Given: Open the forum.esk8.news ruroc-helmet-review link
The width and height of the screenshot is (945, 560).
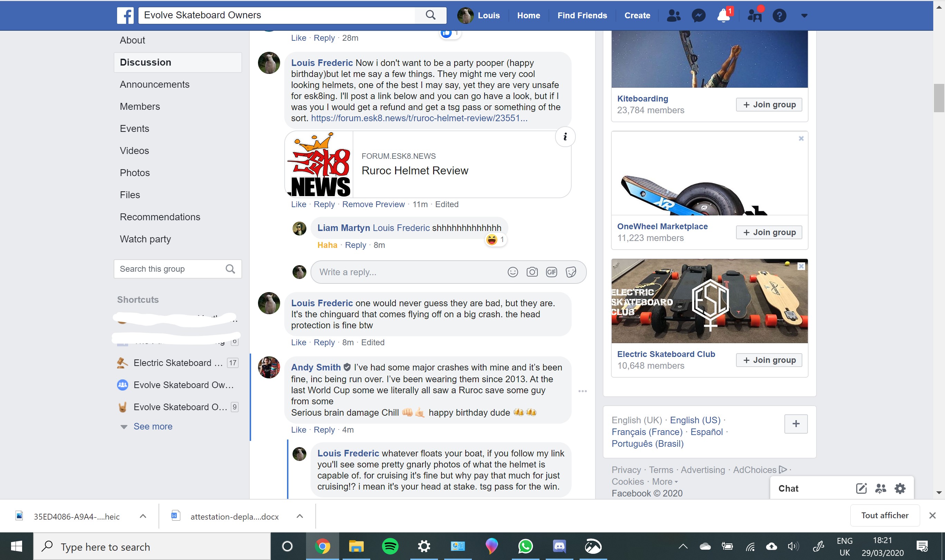Looking at the screenshot, I should pos(419,118).
